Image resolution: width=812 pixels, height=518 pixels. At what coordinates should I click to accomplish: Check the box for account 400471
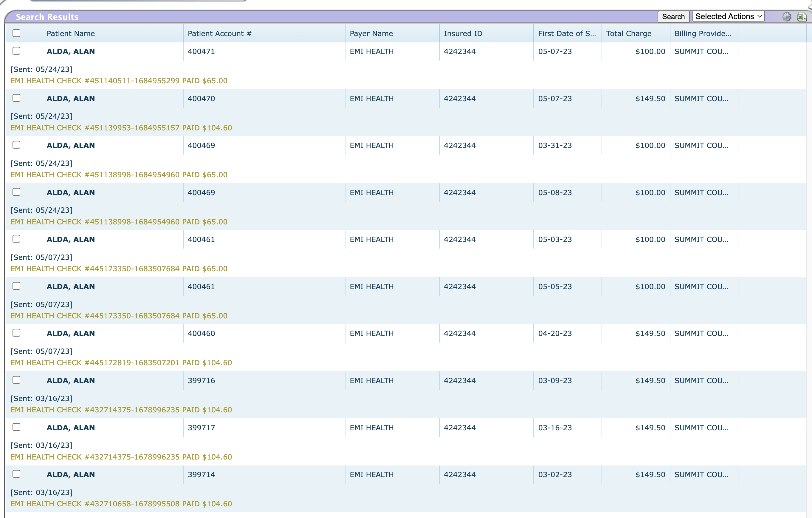[16, 51]
